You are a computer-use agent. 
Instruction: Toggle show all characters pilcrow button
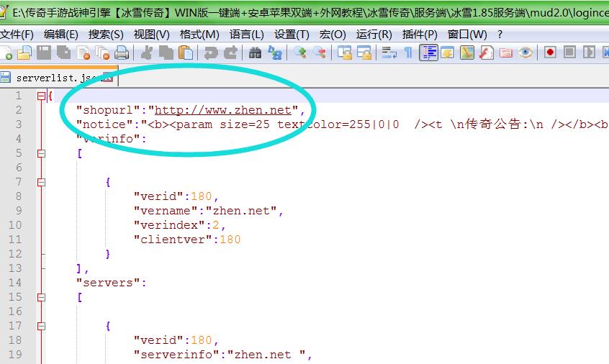click(408, 53)
